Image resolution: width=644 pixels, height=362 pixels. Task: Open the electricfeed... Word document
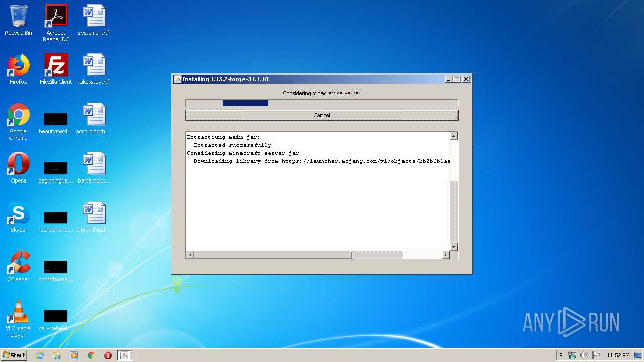click(x=94, y=217)
